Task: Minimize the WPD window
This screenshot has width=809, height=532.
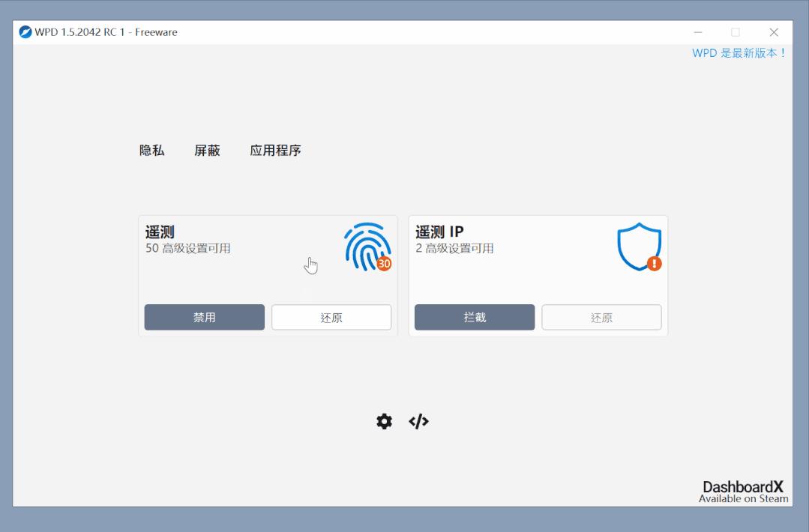Action: 698,32
